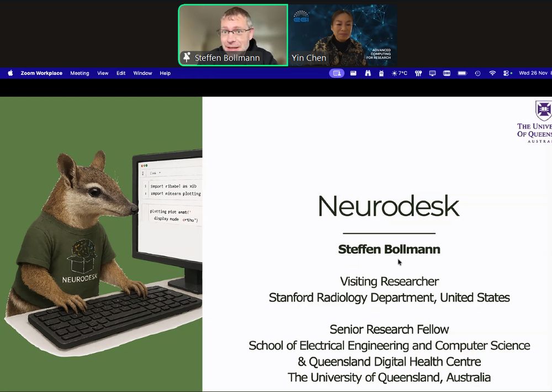Viewport: 552px width, 392px height.
Task: Click the robot-shaped menu bar icon
Action: pyautogui.click(x=381, y=73)
